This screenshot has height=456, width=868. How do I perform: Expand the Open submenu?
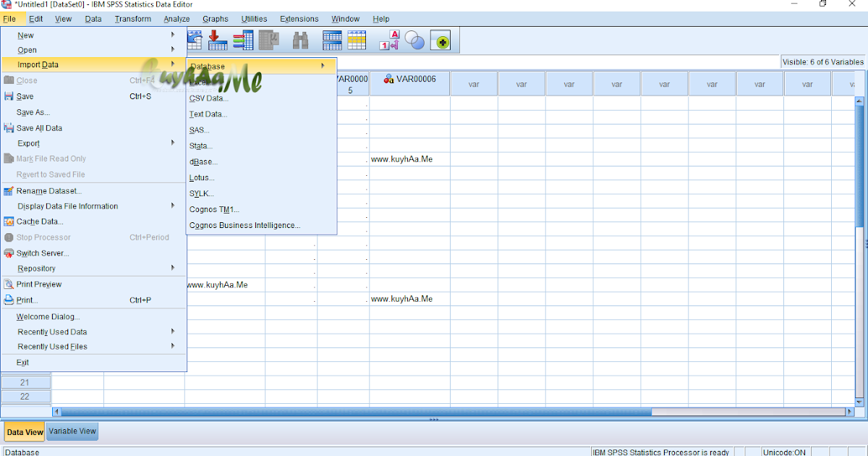tap(94, 50)
